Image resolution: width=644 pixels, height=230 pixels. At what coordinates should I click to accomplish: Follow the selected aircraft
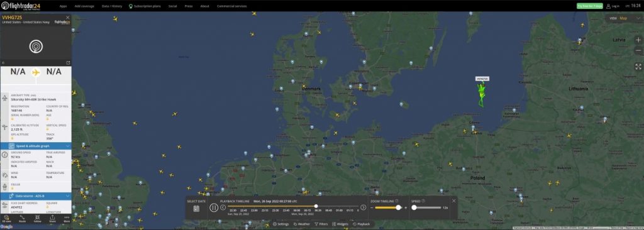pos(37,218)
